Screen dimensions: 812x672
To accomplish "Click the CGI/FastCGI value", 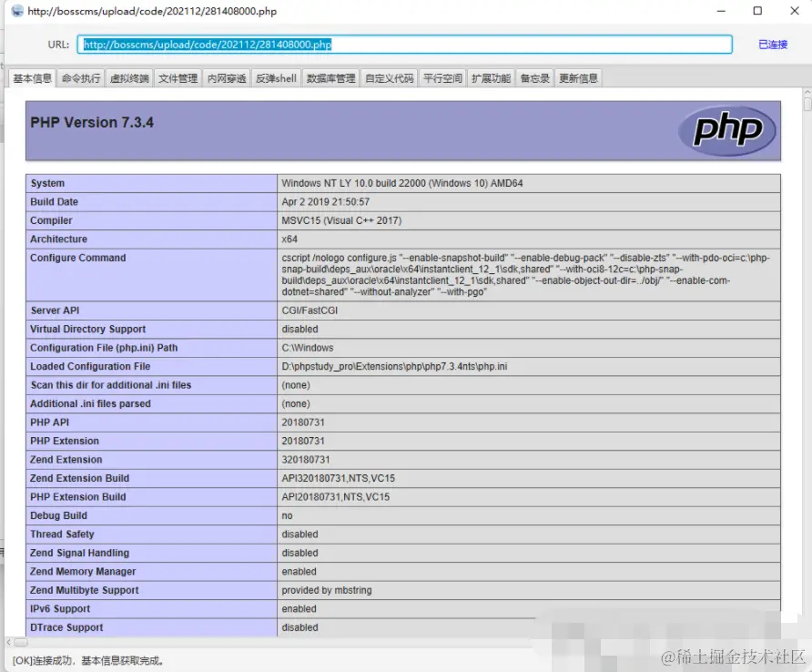I will [x=310, y=311].
